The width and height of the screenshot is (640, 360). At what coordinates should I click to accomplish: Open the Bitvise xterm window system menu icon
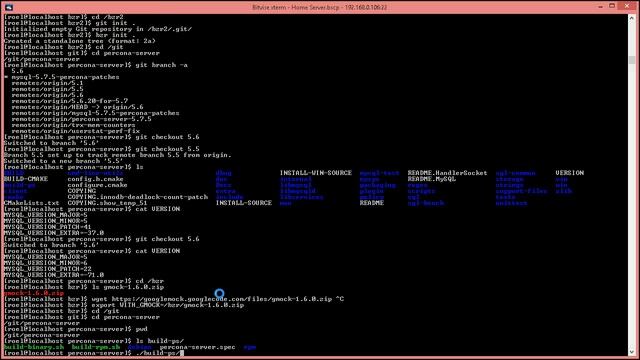pyautogui.click(x=9, y=7)
